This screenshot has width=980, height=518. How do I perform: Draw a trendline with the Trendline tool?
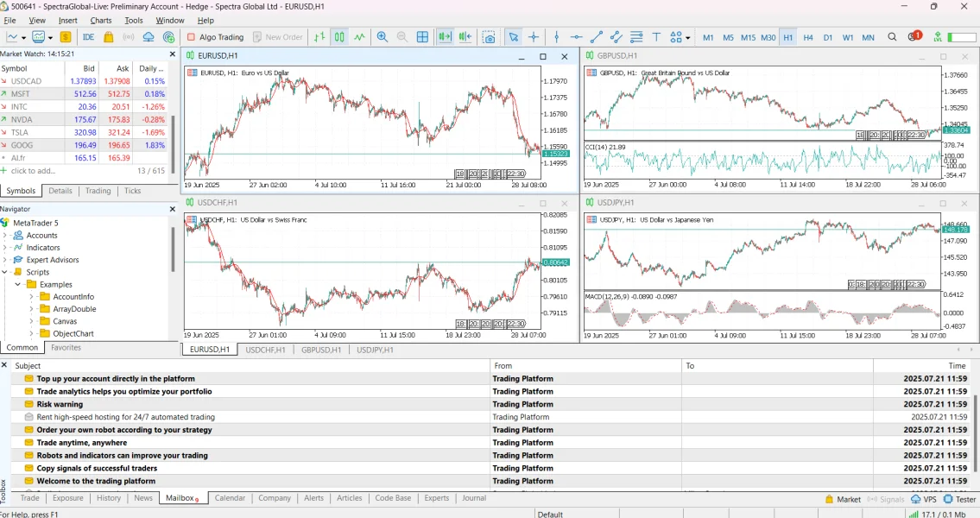597,37
